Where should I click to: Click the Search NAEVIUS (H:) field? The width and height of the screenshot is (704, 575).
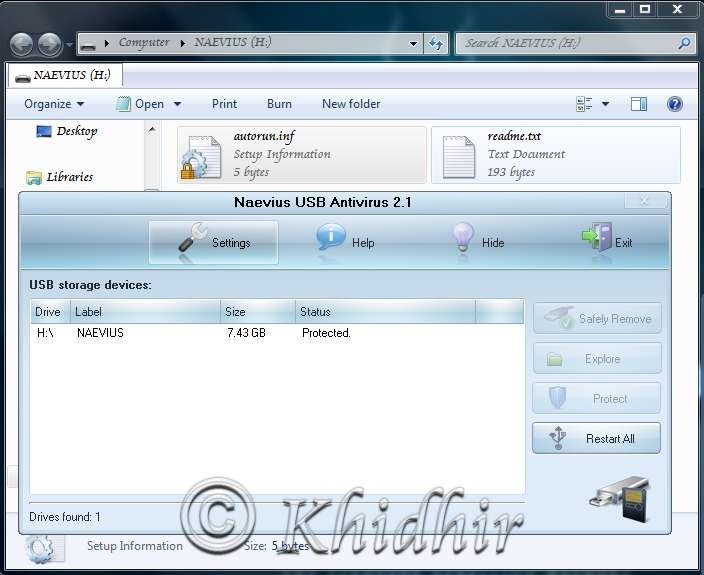click(x=565, y=44)
